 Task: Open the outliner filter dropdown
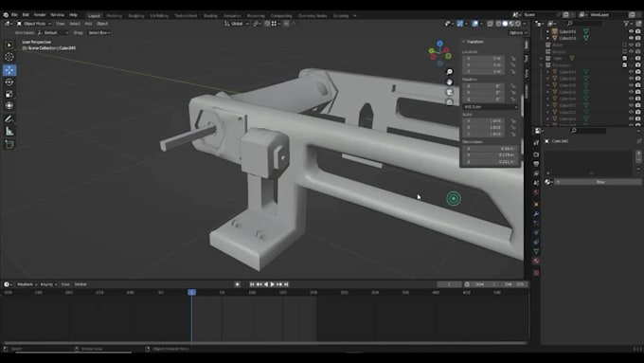628,24
